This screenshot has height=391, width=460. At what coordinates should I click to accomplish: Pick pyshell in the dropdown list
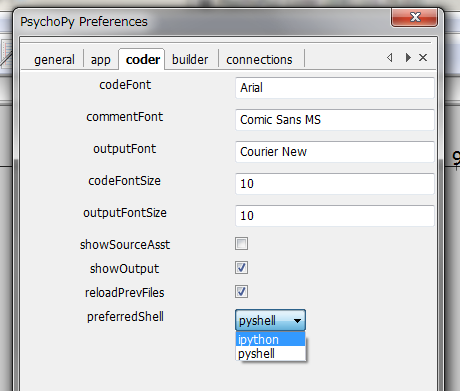pos(270,354)
